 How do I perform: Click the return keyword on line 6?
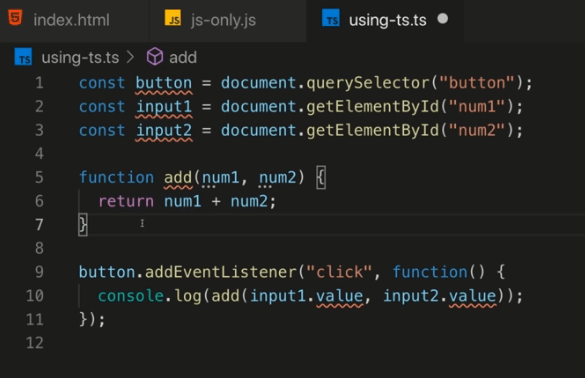pyautogui.click(x=126, y=202)
